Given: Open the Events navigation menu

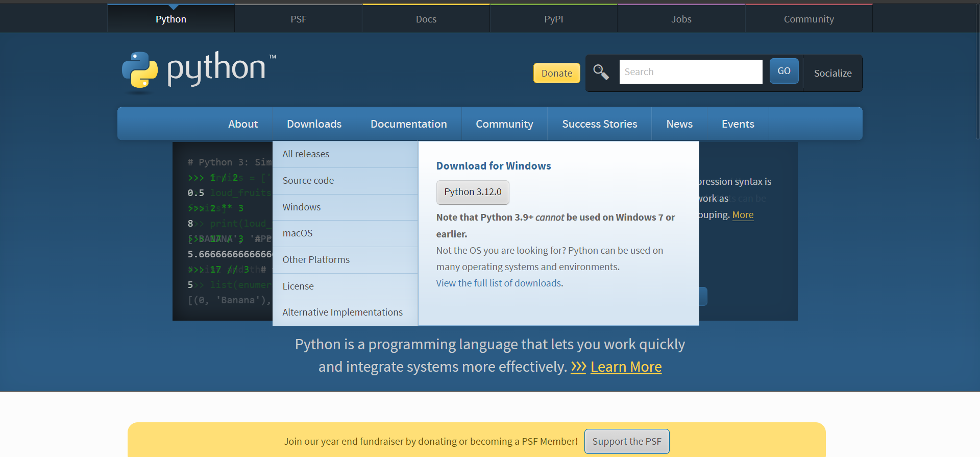Looking at the screenshot, I should point(738,124).
